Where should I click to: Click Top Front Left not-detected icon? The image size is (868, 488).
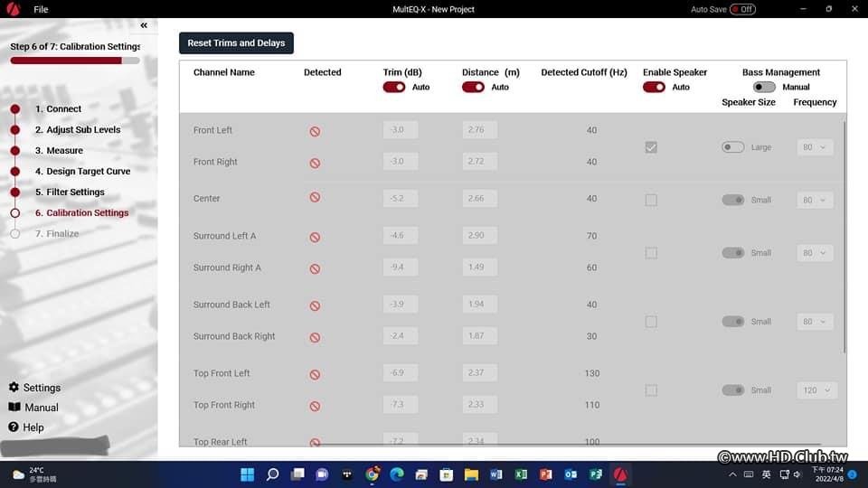(315, 374)
